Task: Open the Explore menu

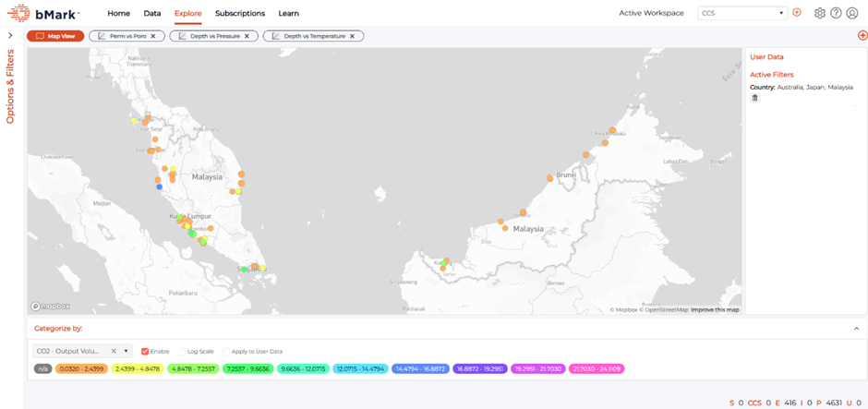Action: pyautogui.click(x=188, y=13)
